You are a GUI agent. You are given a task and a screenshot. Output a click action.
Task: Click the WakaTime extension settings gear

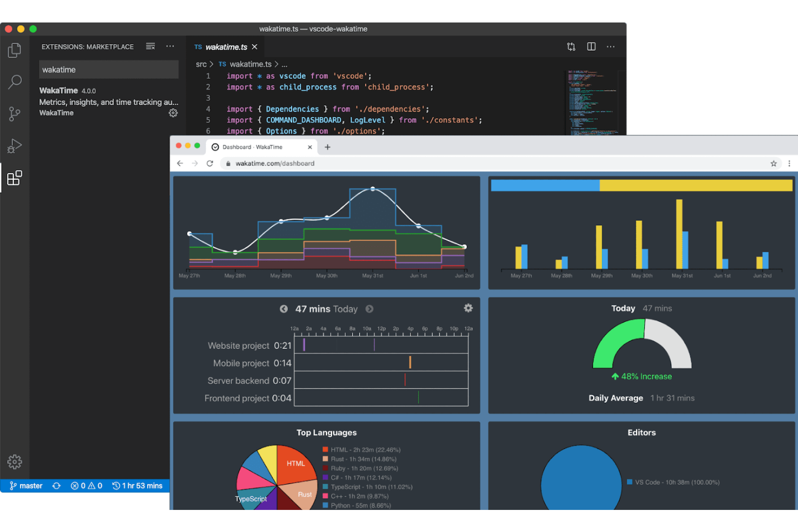pos(173,113)
